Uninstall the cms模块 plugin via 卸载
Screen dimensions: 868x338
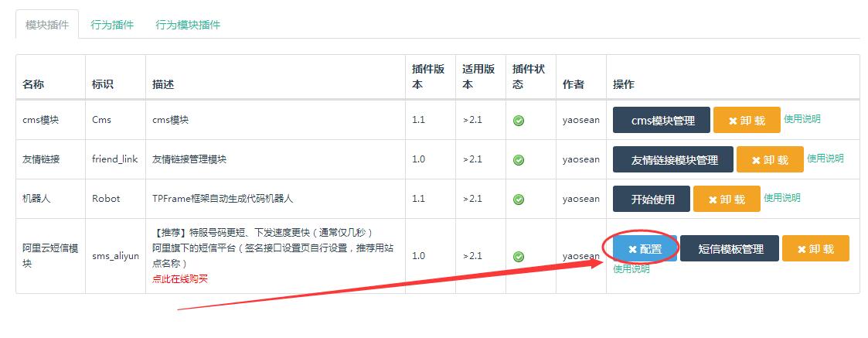747,120
